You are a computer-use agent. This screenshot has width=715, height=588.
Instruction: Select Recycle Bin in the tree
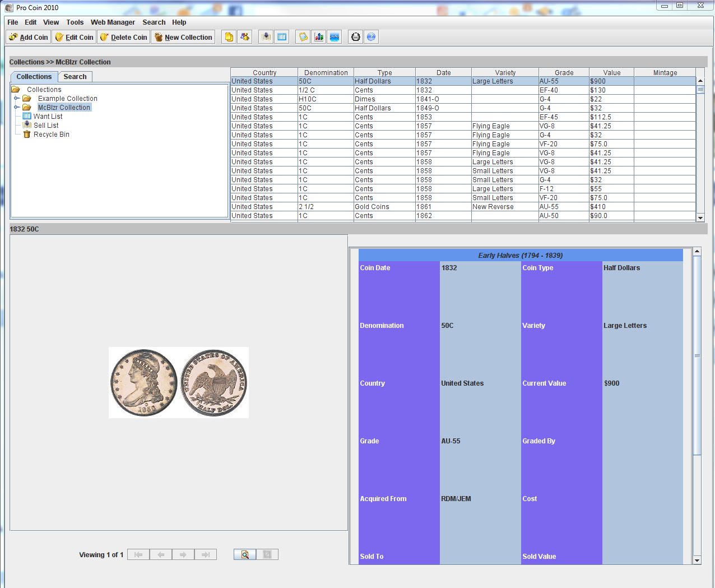(51, 135)
